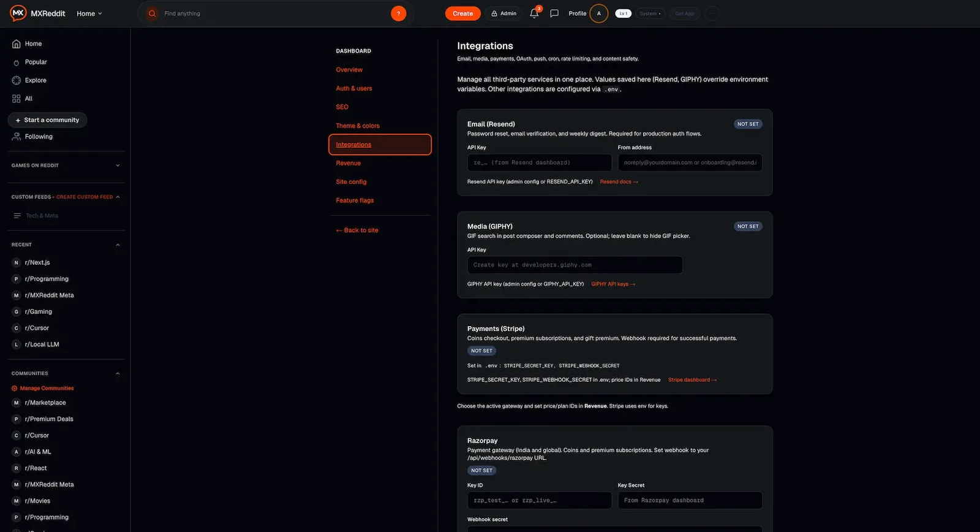The image size is (980, 532).
Task: Open the SEO dashboard section
Action: pyautogui.click(x=342, y=107)
